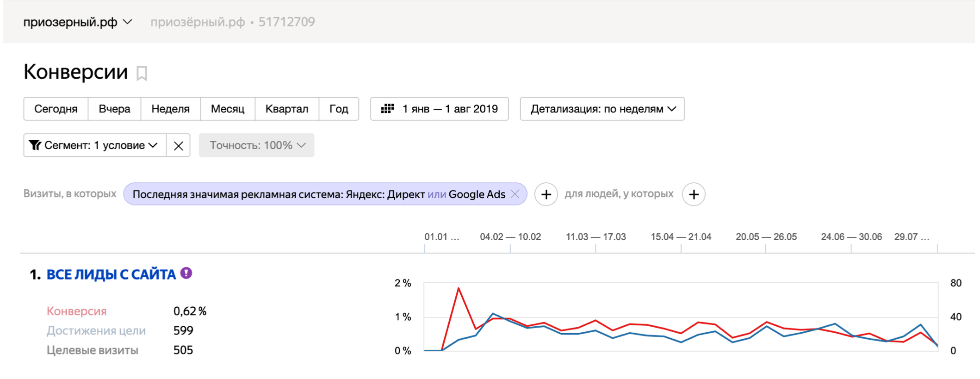Open Сегмент: 1 условие dropdown

pyautogui.click(x=95, y=146)
